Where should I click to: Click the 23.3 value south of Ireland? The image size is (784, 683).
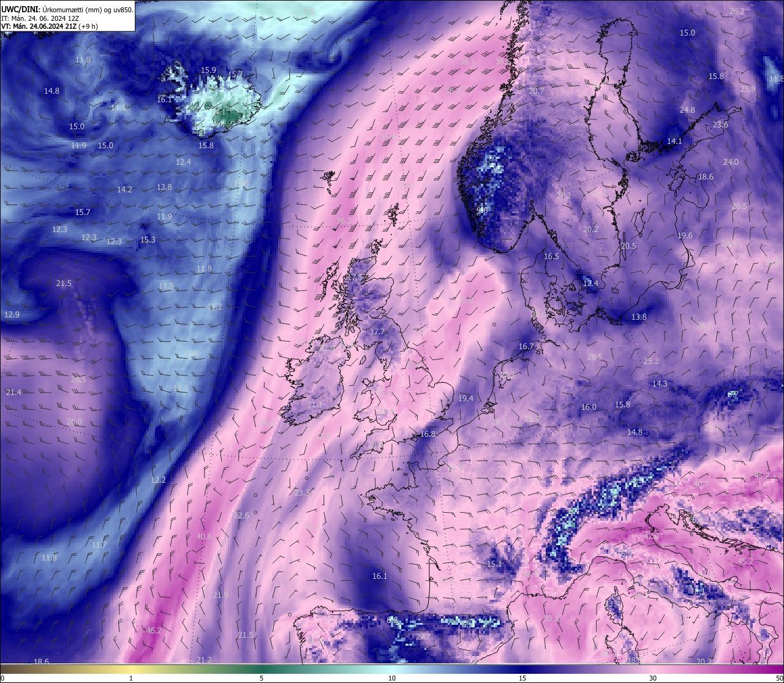click(302, 493)
